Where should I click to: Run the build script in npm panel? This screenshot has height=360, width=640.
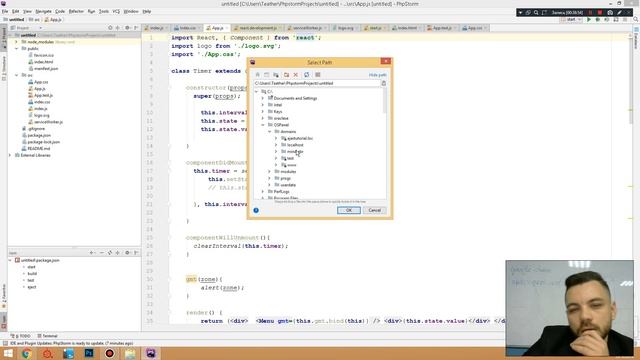[x=32, y=273]
